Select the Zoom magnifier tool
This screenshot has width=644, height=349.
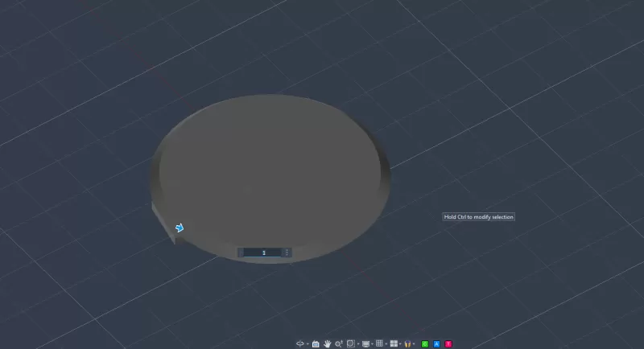click(x=339, y=343)
